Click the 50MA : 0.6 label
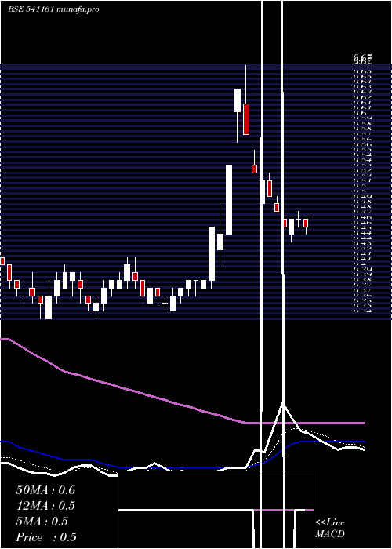 pos(45,490)
